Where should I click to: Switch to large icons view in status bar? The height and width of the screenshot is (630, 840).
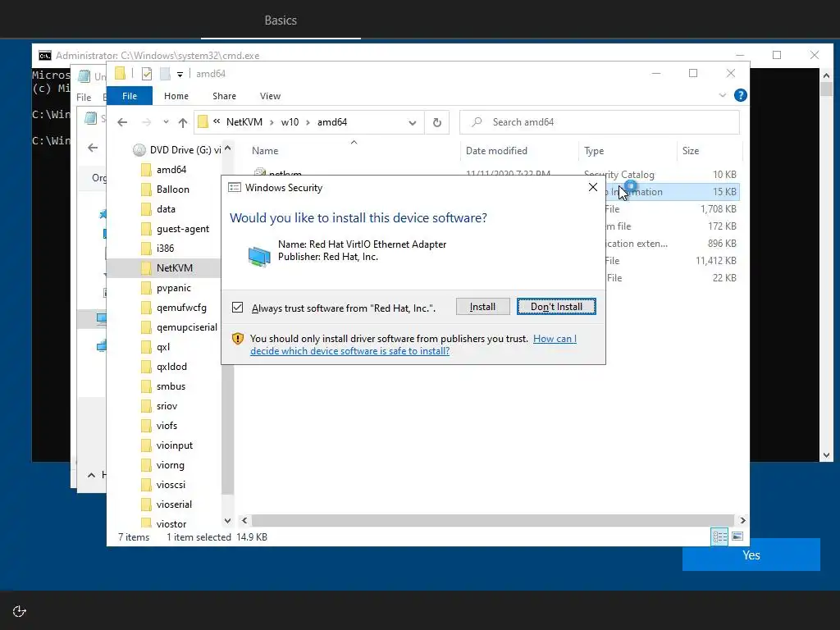point(737,536)
